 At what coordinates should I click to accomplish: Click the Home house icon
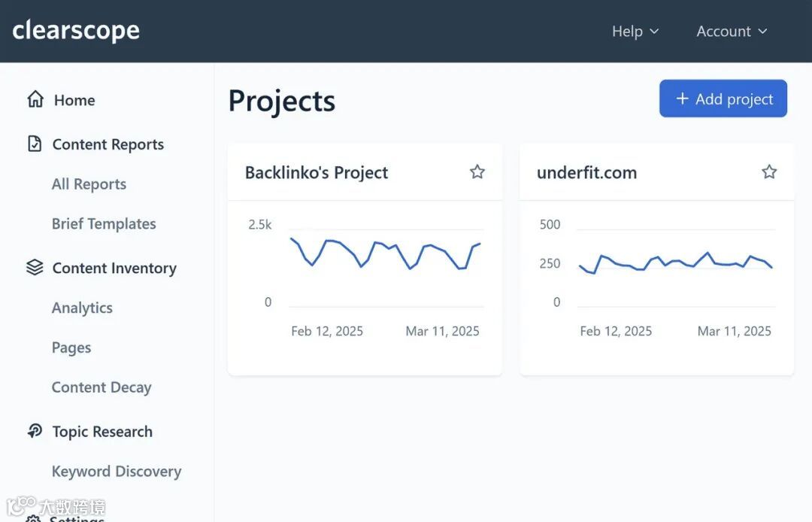click(35, 99)
